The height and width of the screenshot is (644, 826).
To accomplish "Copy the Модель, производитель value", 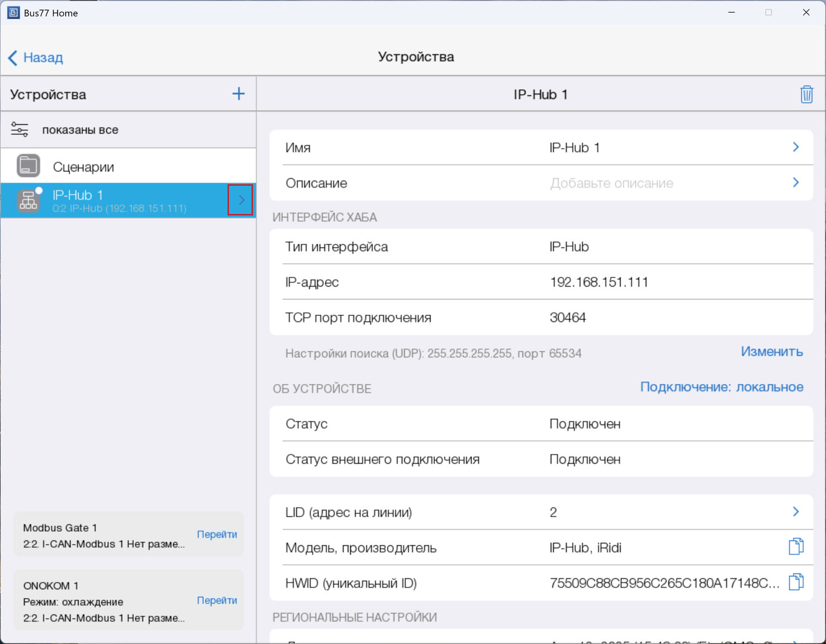I will click(796, 547).
